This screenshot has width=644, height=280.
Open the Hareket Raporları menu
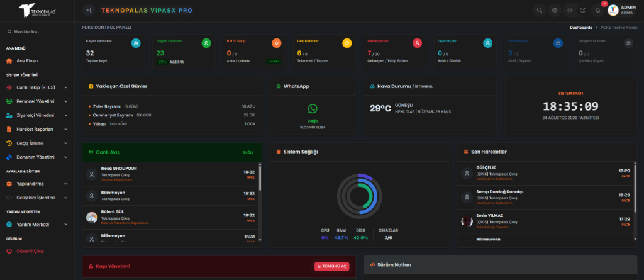tap(37, 129)
